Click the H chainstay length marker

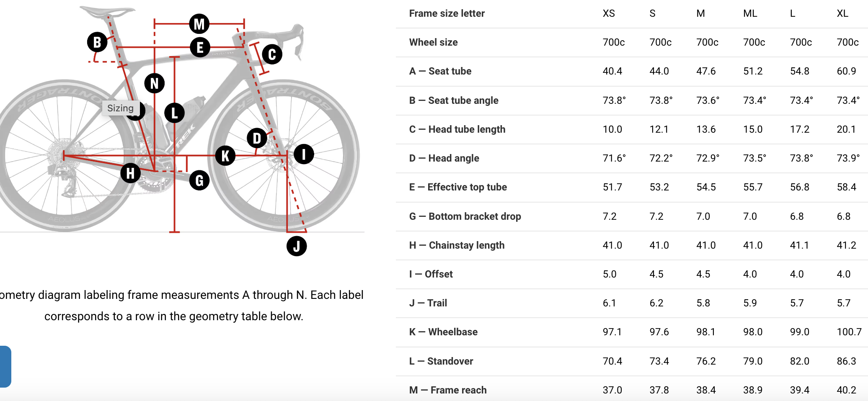click(x=131, y=173)
